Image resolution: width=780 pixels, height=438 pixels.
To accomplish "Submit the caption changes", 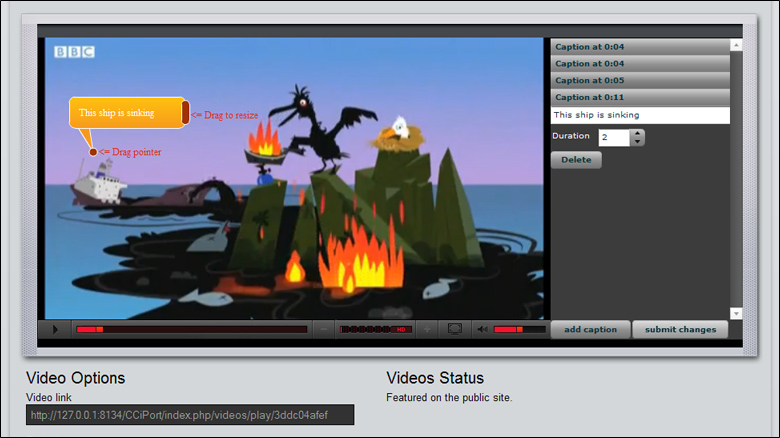I will click(x=680, y=329).
